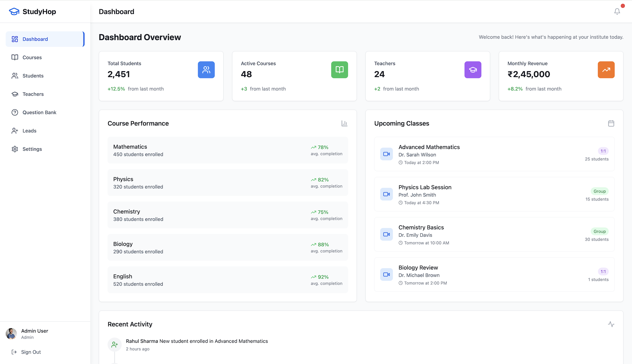
Task: Open the Courses page from sidebar
Action: pos(32,57)
